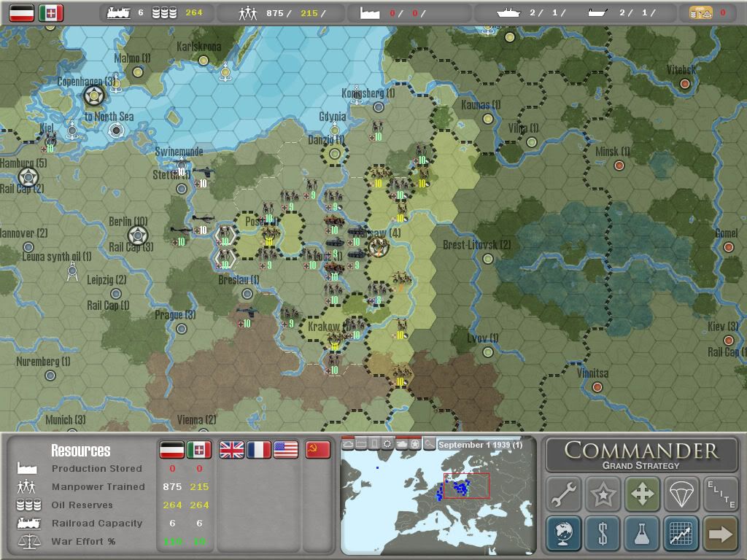Image resolution: width=747 pixels, height=560 pixels.
Task: Click the 'to North Sea' naval marker
Action: [116, 130]
